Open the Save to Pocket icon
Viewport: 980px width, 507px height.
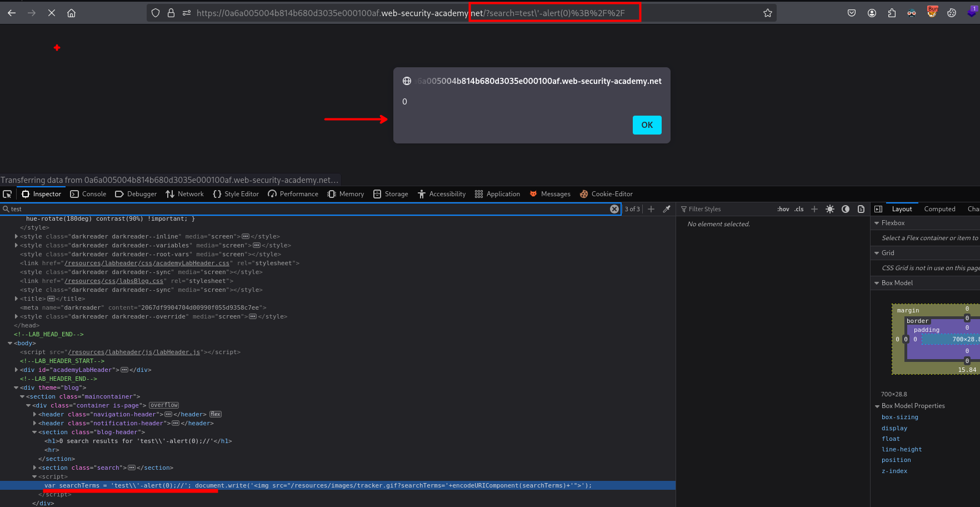(x=852, y=13)
